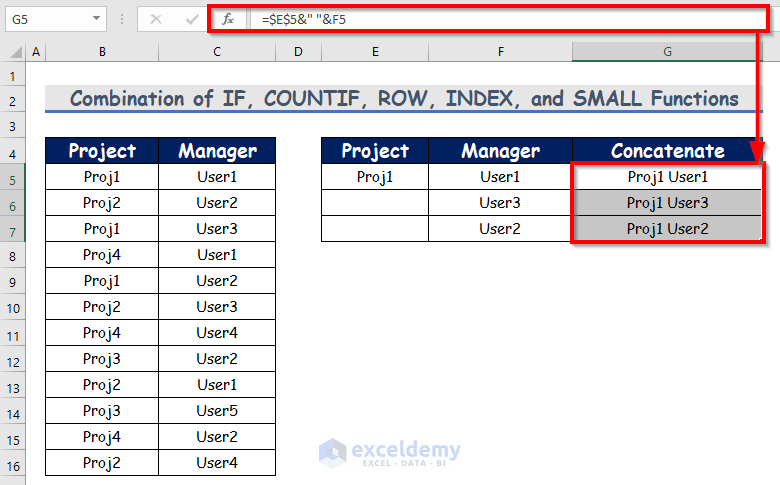This screenshot has width=780, height=485.
Task: Click inside the Name Box showing G5
Action: (49, 19)
